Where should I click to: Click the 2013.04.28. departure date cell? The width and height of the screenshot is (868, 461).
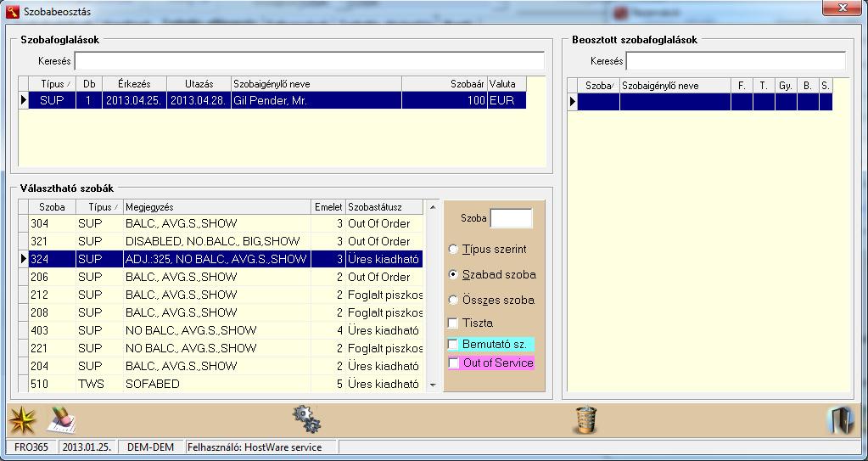pyautogui.click(x=199, y=101)
